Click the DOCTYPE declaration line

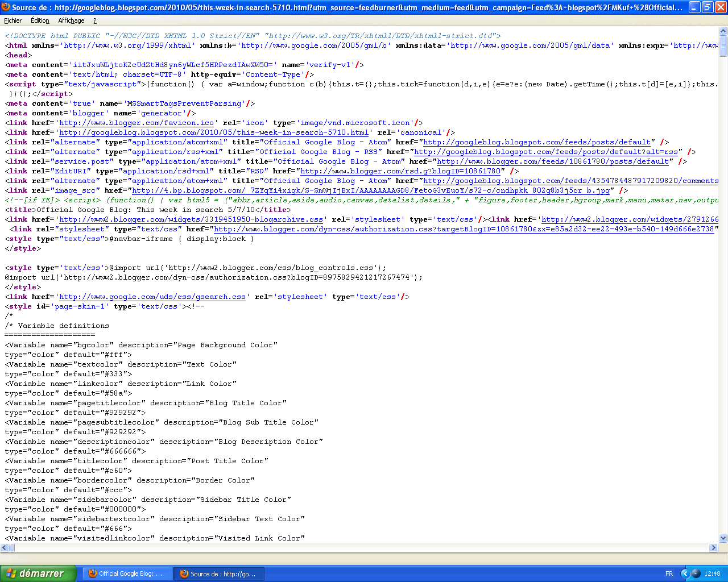(x=253, y=36)
